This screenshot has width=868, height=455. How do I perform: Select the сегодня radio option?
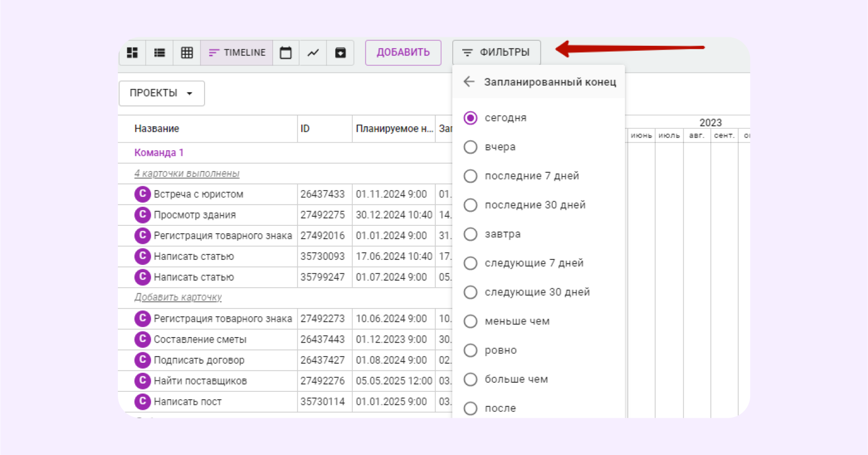[471, 118]
